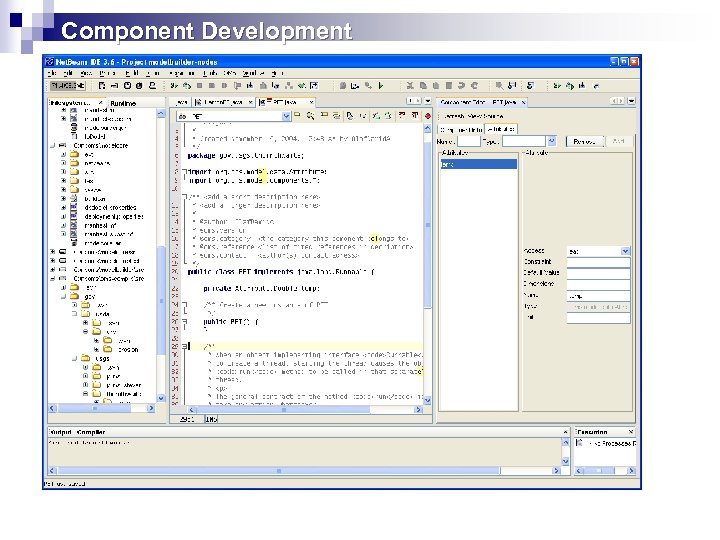720x540 pixels.
Task: Open the Type dropdown beside Name field
Action: (x=552, y=141)
